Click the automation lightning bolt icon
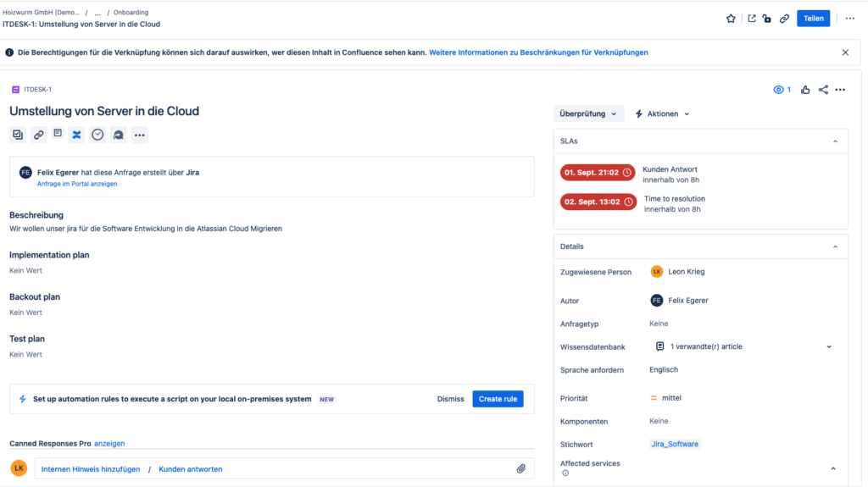Viewport: 868px width, 487px height. coord(22,399)
